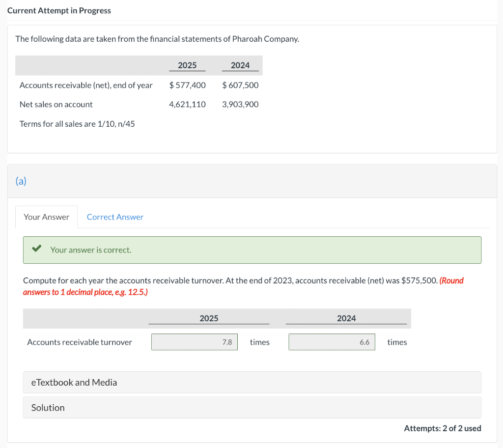Click the Current Attempt in Progress heading

[x=59, y=10]
